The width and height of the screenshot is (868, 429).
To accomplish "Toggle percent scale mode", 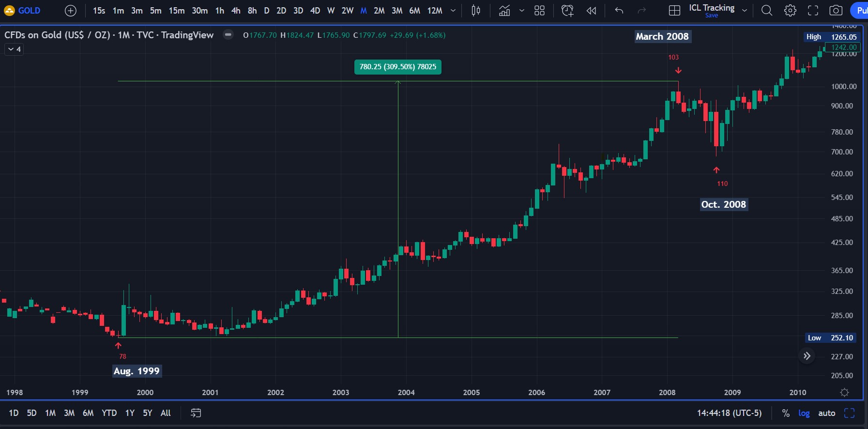I will 786,413.
